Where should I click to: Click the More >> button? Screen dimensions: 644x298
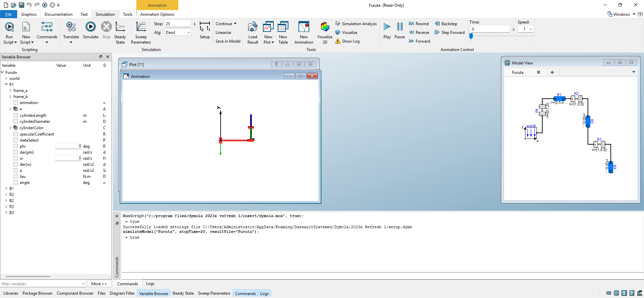[x=99, y=284]
